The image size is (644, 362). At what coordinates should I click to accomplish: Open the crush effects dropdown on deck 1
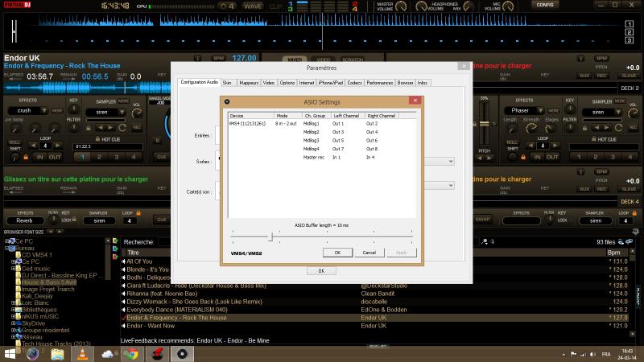point(27,111)
